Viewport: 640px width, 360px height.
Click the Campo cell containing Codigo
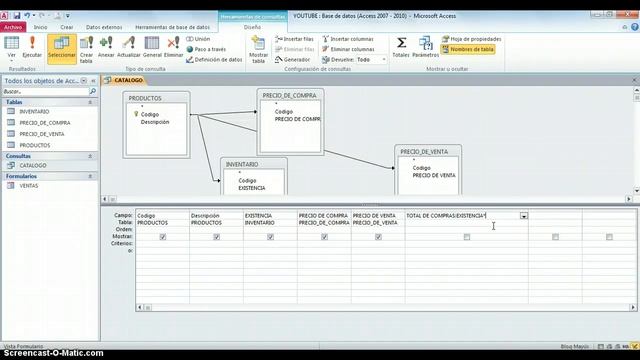(162, 216)
